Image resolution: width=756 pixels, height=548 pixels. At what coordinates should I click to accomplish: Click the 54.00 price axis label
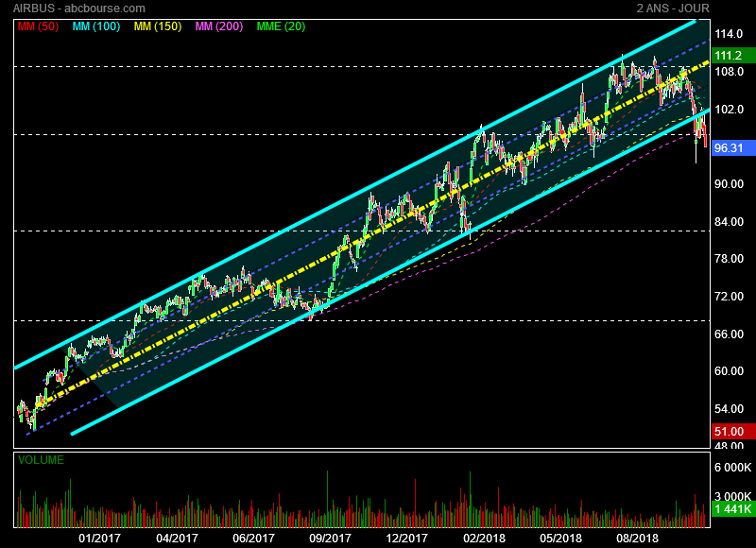coord(729,409)
